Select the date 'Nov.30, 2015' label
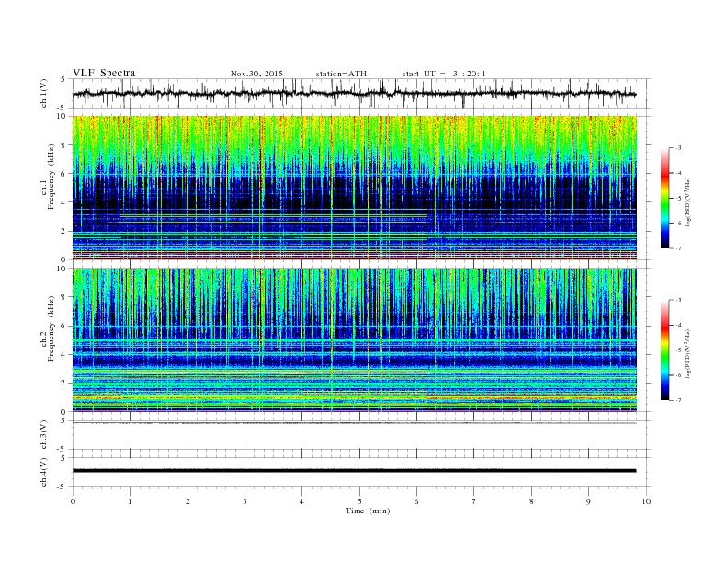Viewport: 728px width, 563px height. (x=256, y=74)
